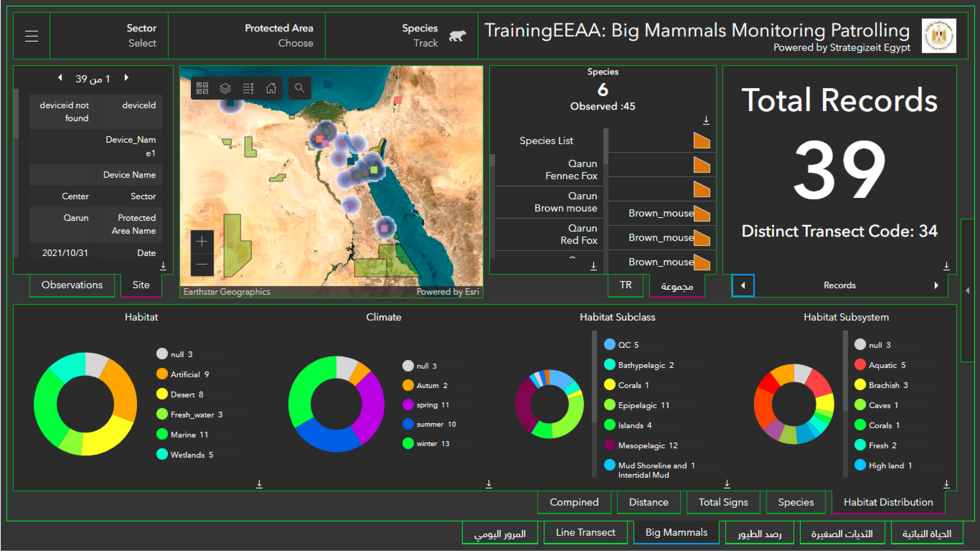Open the Species Track dropdown

pos(401,36)
